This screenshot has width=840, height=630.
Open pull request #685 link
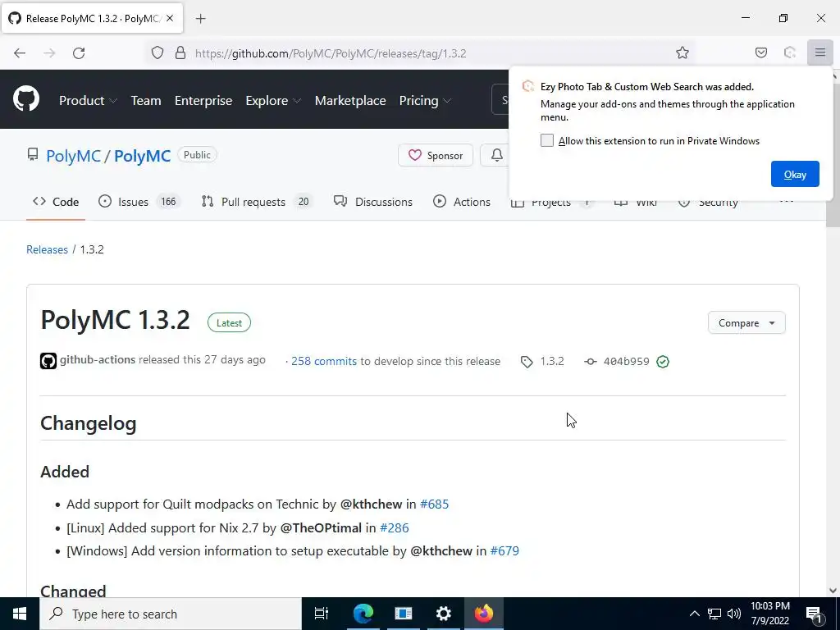(435, 504)
